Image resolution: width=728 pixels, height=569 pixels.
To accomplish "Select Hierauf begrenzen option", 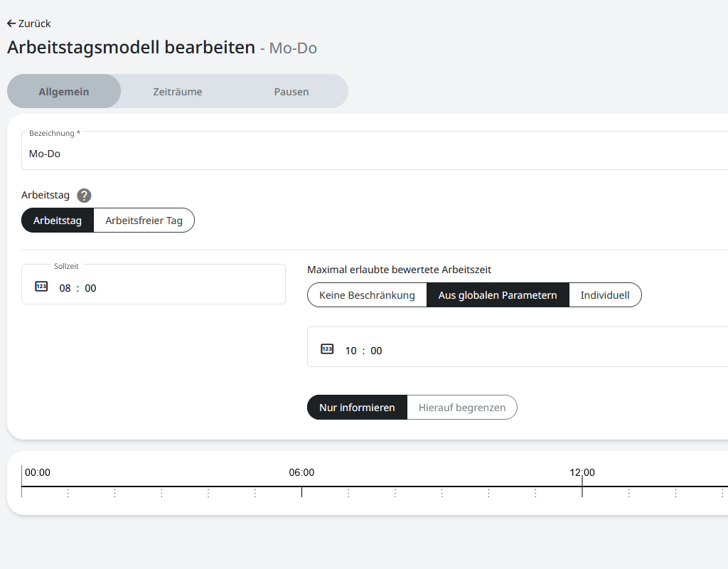I will (462, 408).
